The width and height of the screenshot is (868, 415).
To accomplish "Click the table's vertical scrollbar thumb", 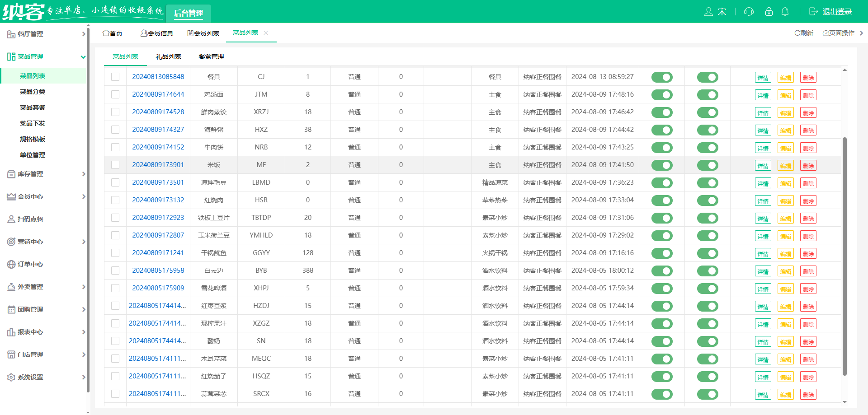I will pyautogui.click(x=844, y=256).
